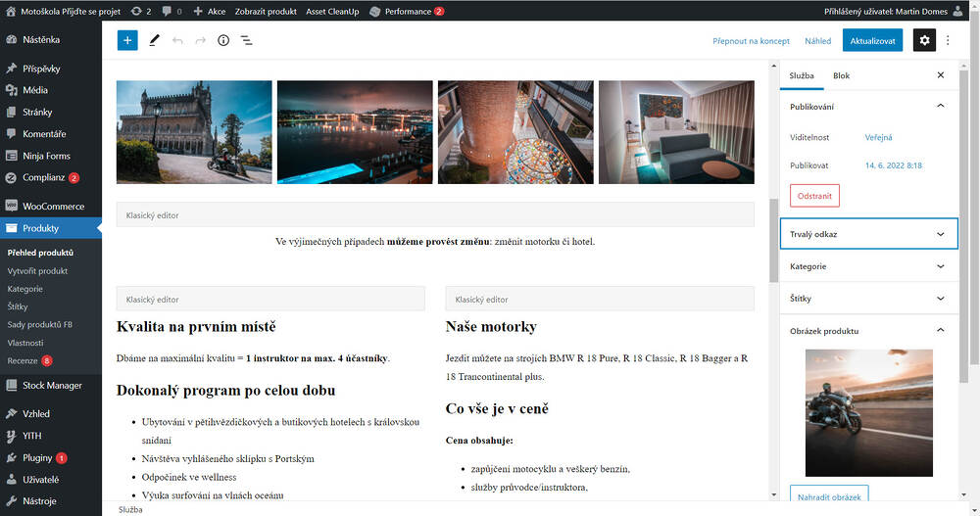
Task: Open the list view outline icon
Action: pos(246,40)
